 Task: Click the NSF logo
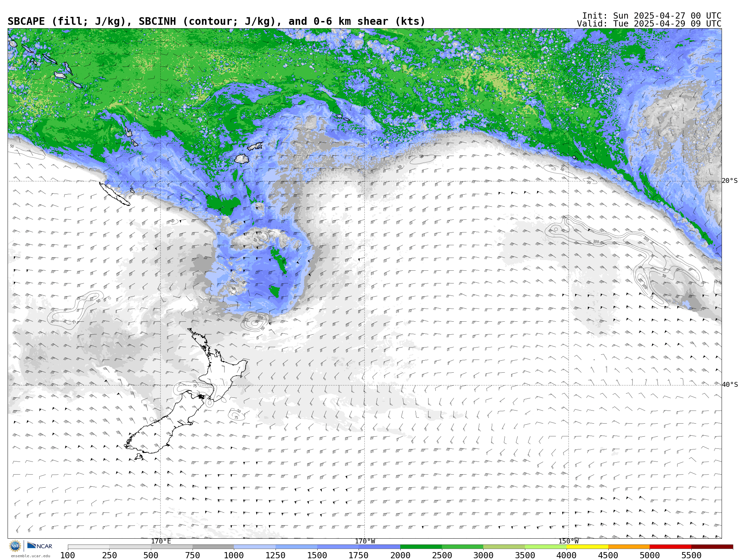coord(15,546)
